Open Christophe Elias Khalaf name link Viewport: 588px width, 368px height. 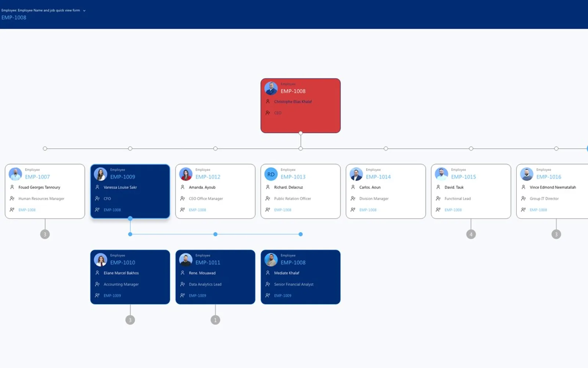(x=293, y=102)
